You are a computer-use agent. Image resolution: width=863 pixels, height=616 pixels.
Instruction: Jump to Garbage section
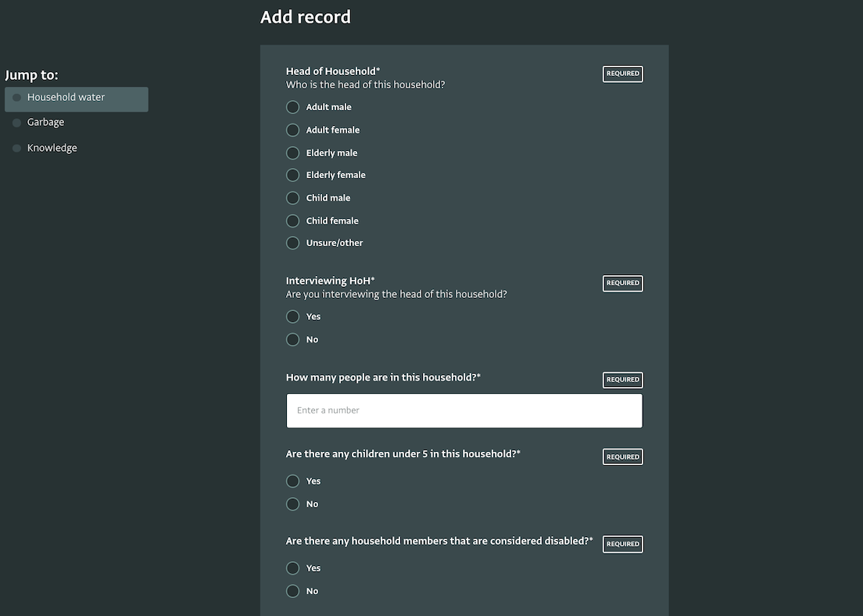point(45,122)
